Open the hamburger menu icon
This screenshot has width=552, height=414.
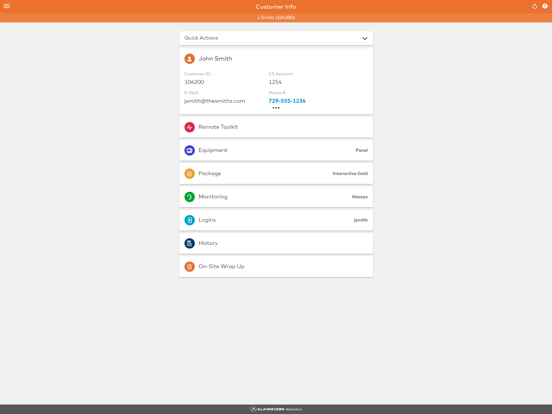point(7,6)
